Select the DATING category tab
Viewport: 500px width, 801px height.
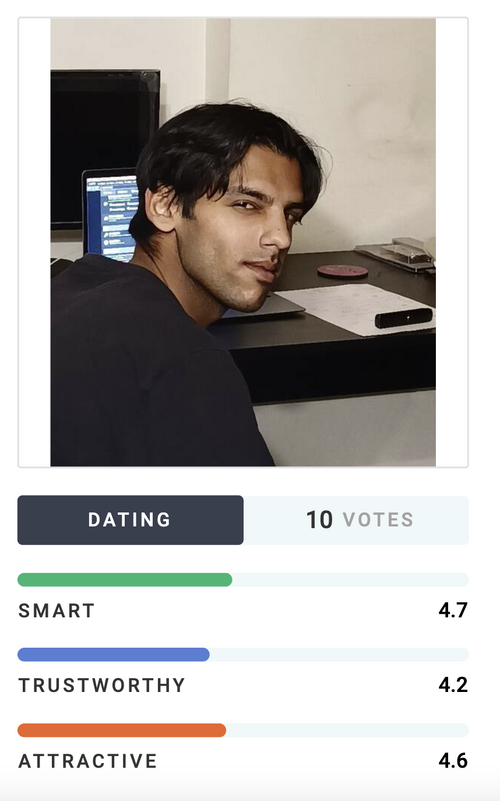tap(130, 520)
